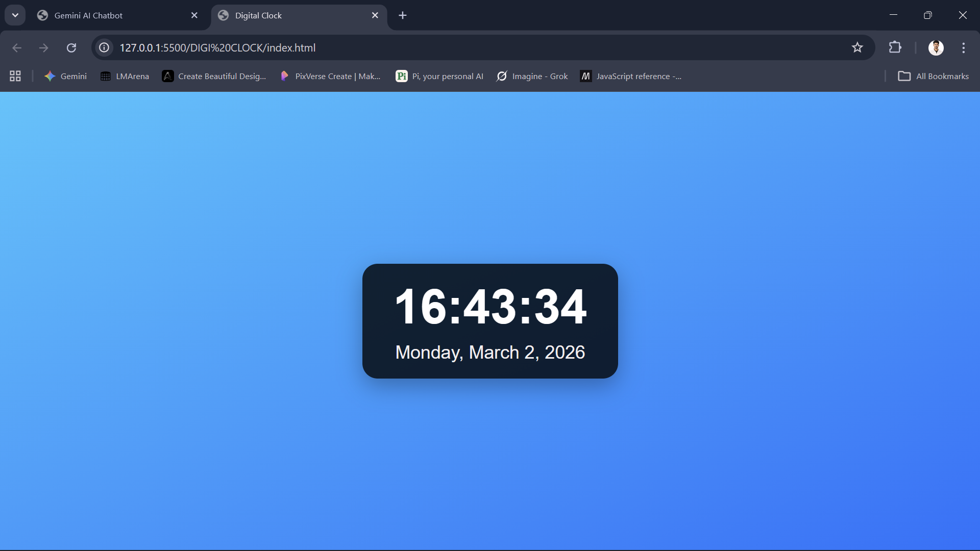Close the Digital Clock tab
980x551 pixels.
[x=375, y=15]
